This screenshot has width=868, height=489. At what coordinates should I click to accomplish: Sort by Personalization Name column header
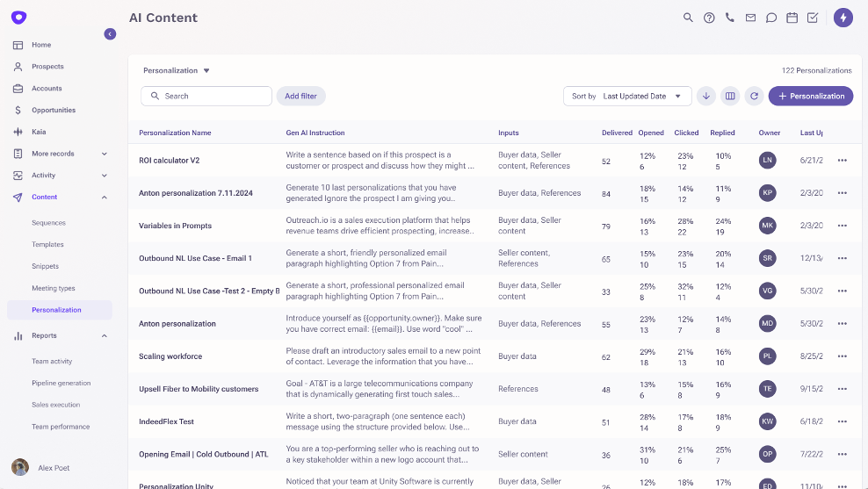[175, 133]
